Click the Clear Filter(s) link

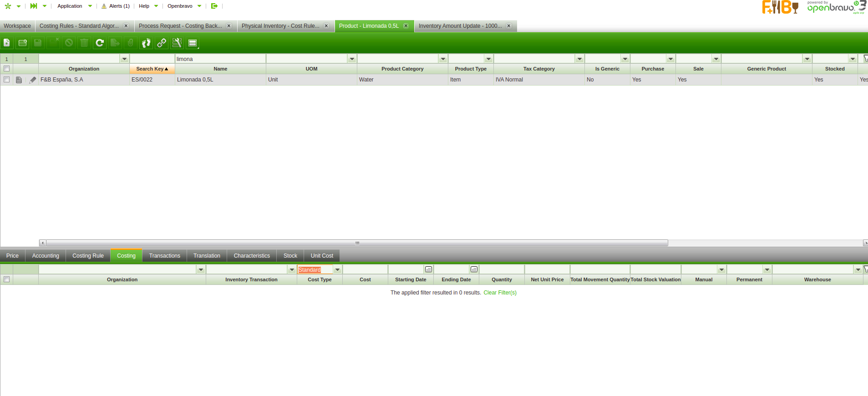click(500, 293)
